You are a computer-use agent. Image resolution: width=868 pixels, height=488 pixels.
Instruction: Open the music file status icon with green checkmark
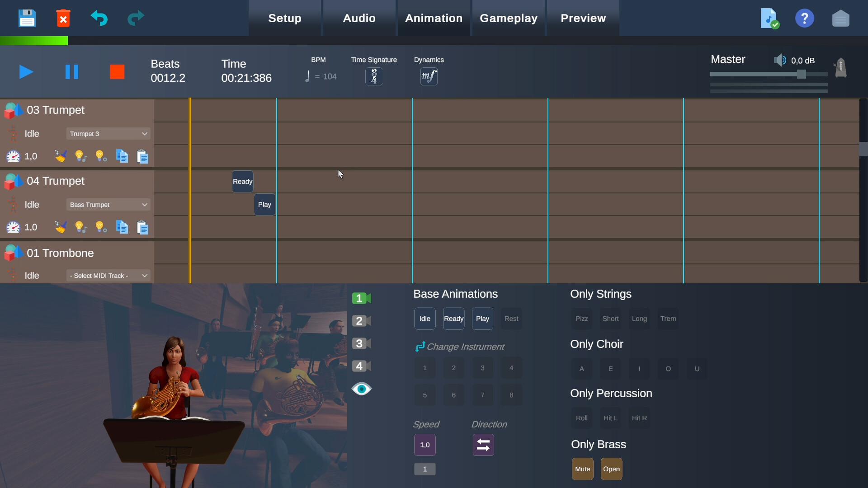pos(769,18)
